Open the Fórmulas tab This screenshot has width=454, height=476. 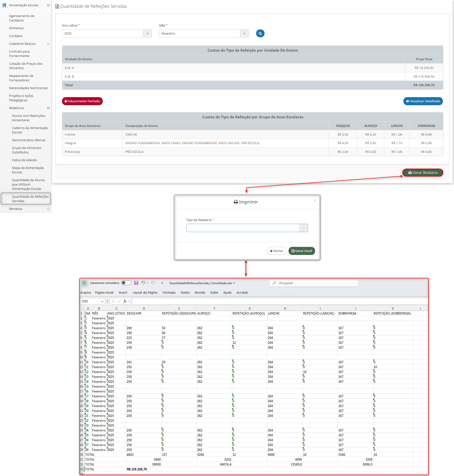click(x=169, y=292)
